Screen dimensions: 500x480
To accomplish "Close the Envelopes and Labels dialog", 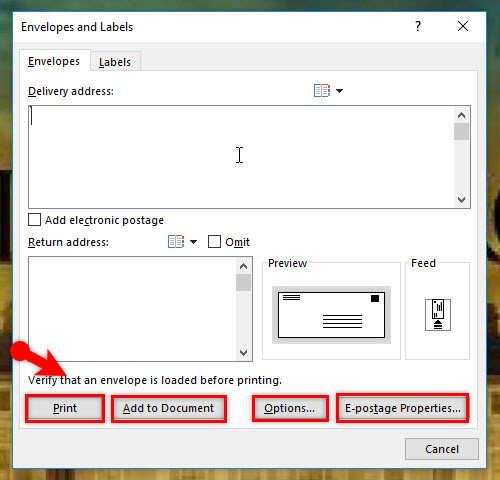I will [x=463, y=26].
